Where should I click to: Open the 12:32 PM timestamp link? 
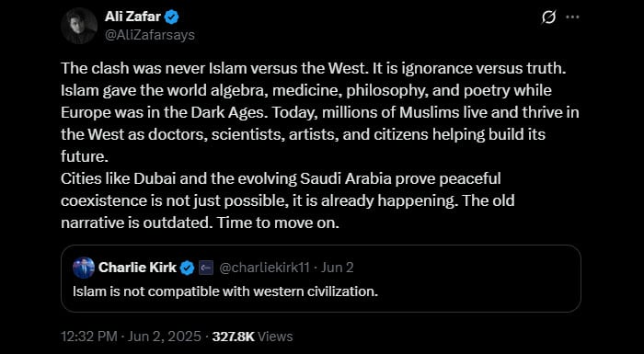pos(89,337)
